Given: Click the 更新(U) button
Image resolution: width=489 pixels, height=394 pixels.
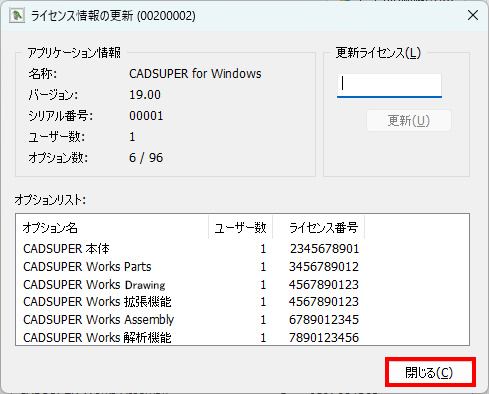Looking at the screenshot, I should click(x=409, y=121).
